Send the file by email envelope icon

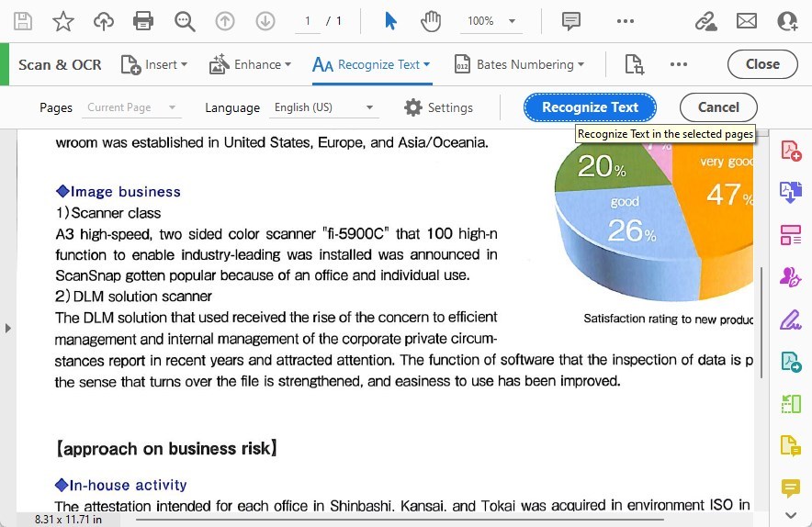tap(747, 21)
